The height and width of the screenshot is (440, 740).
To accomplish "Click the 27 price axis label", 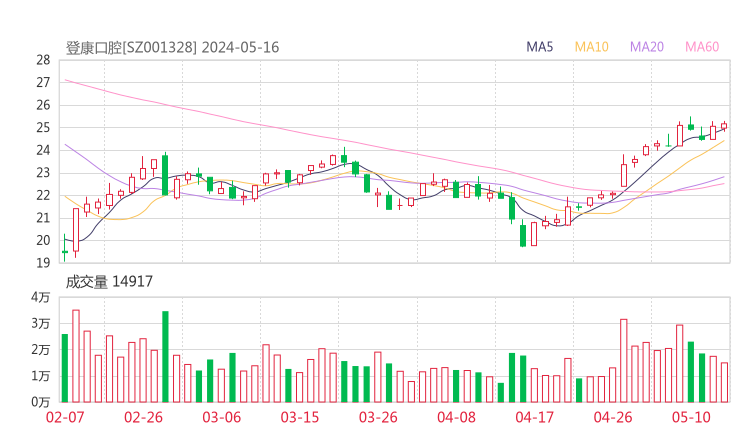I will tap(43, 83).
